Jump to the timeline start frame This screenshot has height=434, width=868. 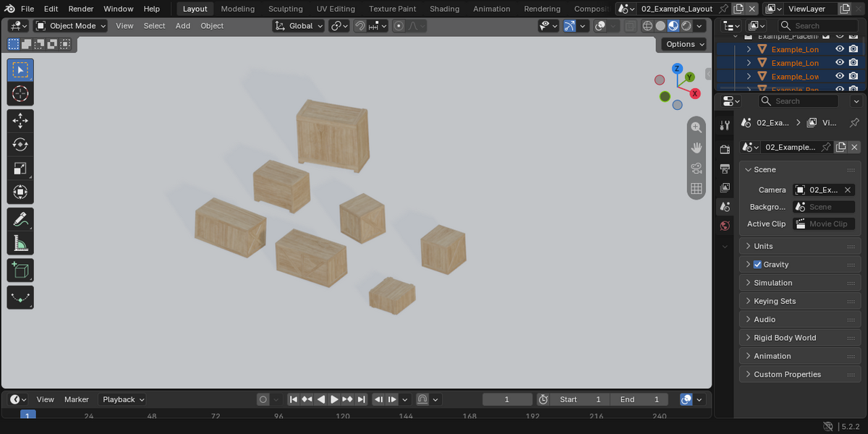coord(294,399)
